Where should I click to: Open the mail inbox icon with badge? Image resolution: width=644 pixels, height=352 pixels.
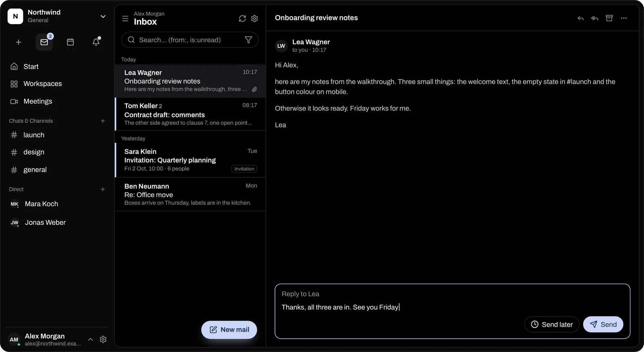[44, 42]
